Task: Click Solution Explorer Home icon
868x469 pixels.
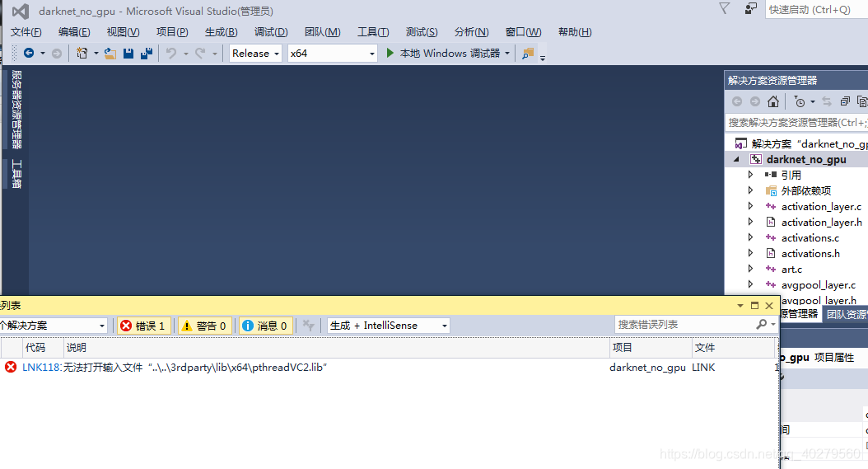Action: [x=773, y=101]
